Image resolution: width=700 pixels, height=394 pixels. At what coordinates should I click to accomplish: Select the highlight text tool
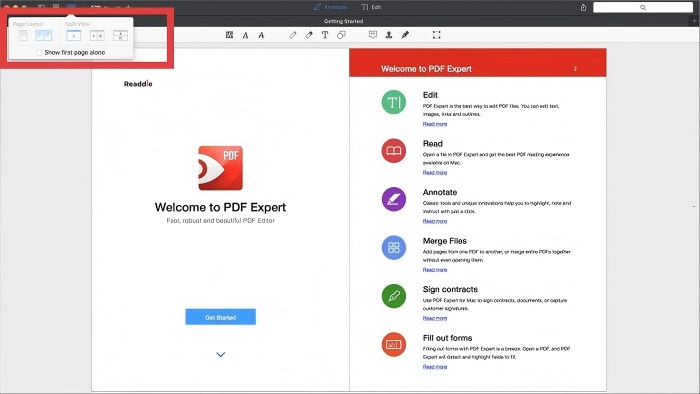click(229, 35)
